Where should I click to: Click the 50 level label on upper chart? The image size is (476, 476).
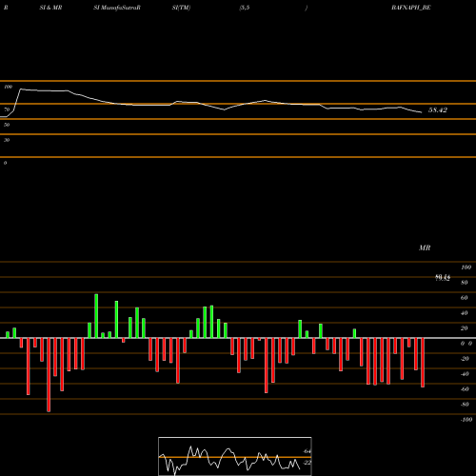(7, 125)
